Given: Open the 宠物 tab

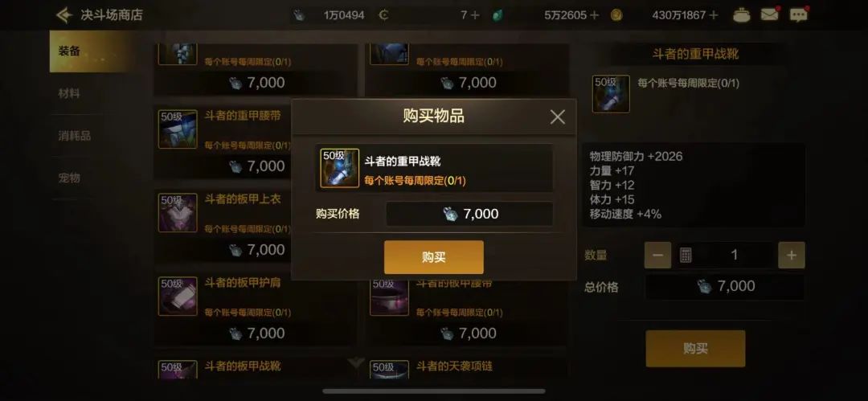Looking at the screenshot, I should click(69, 178).
